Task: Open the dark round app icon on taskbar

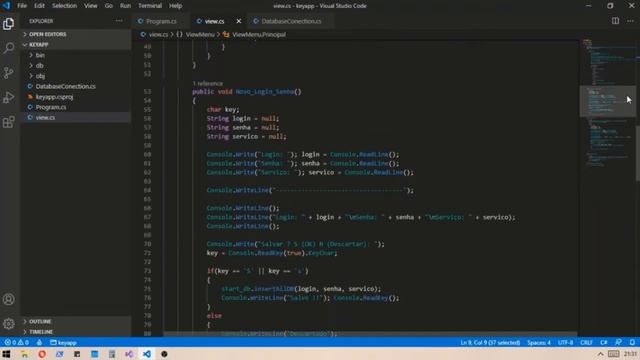Action: click(x=164, y=354)
